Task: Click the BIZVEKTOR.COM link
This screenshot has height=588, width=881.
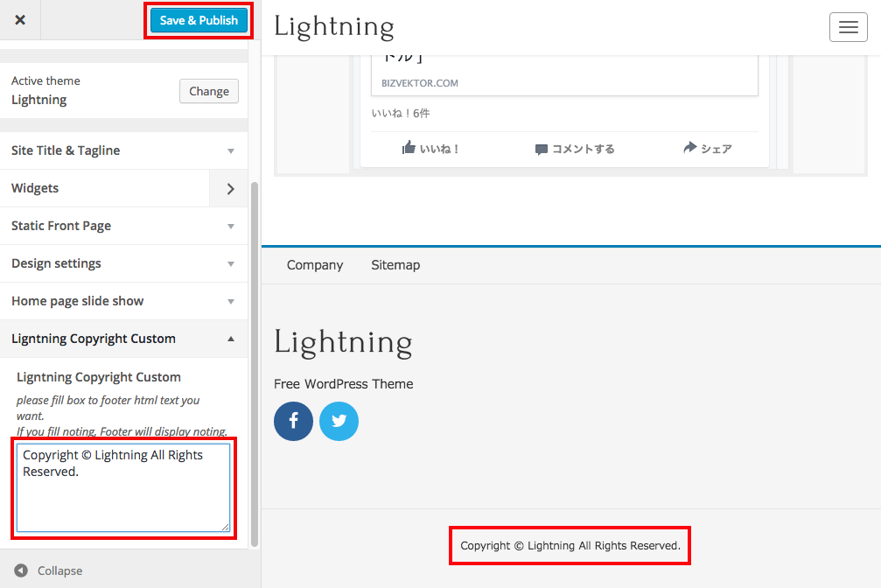Action: (420, 83)
